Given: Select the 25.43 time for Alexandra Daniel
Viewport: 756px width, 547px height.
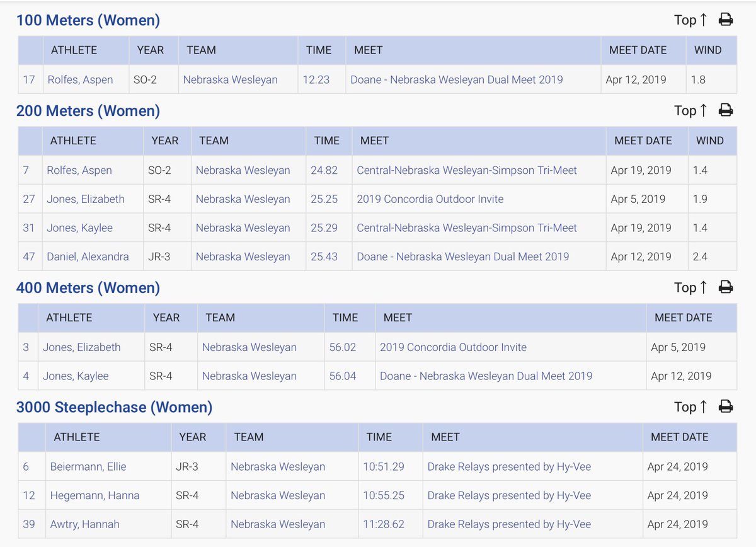Looking at the screenshot, I should pos(324,257).
